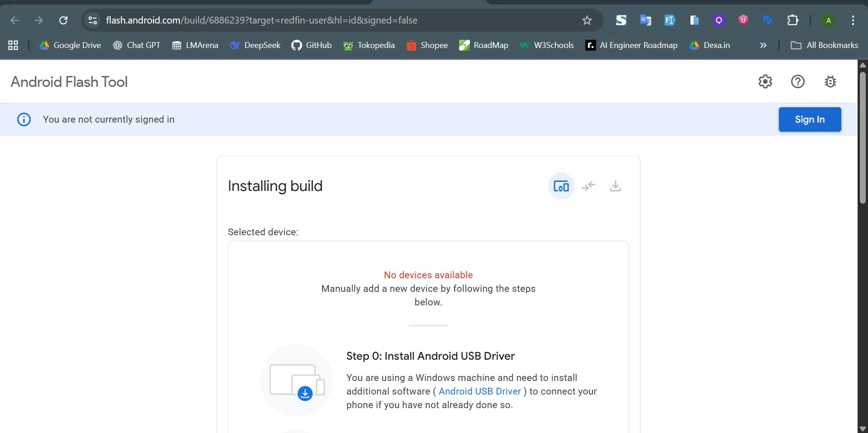
Task: Click the page vertical scrollbar thumb
Action: coord(863,136)
